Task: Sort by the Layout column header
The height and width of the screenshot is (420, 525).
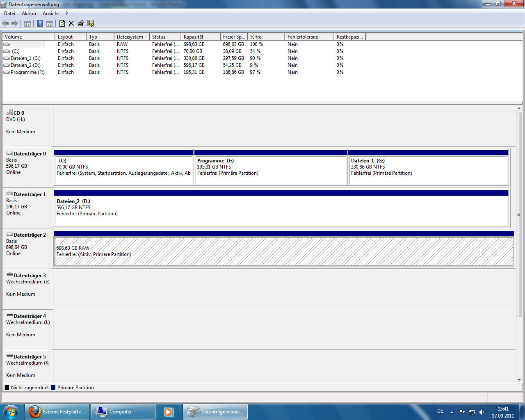Action: (71, 37)
